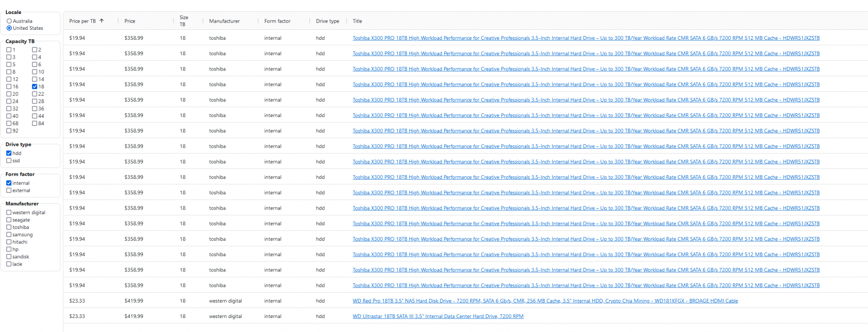The width and height of the screenshot is (868, 332).
Task: Sort by the Price per TB column header
Action: (82, 21)
